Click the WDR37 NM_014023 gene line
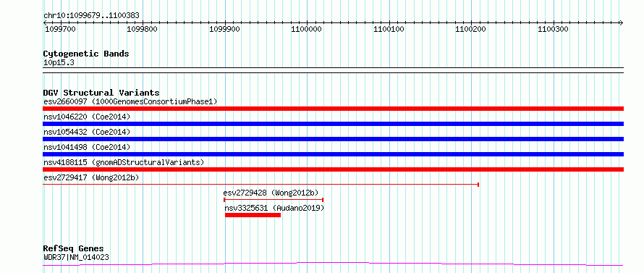Screen dimensions: 644x273 tap(333, 264)
